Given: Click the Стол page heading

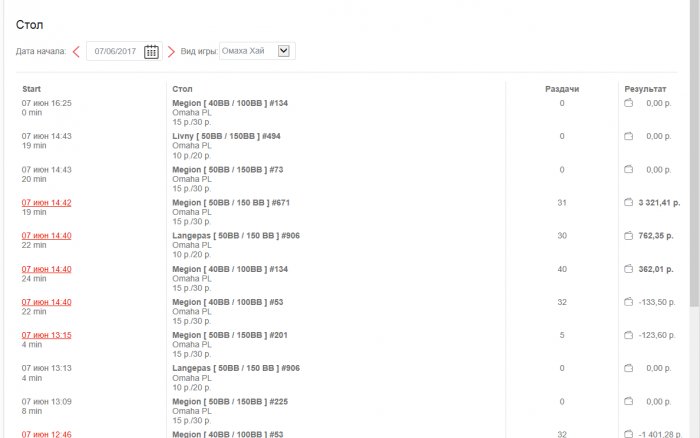Looking at the screenshot, I should tap(29, 25).
